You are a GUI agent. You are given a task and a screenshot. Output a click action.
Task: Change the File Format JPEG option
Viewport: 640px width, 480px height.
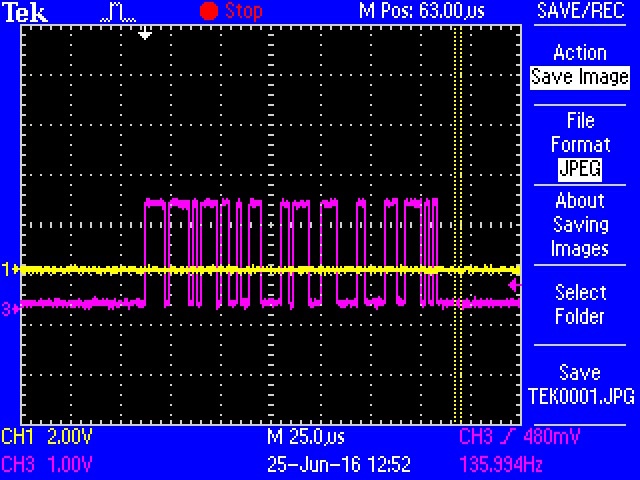580,145
